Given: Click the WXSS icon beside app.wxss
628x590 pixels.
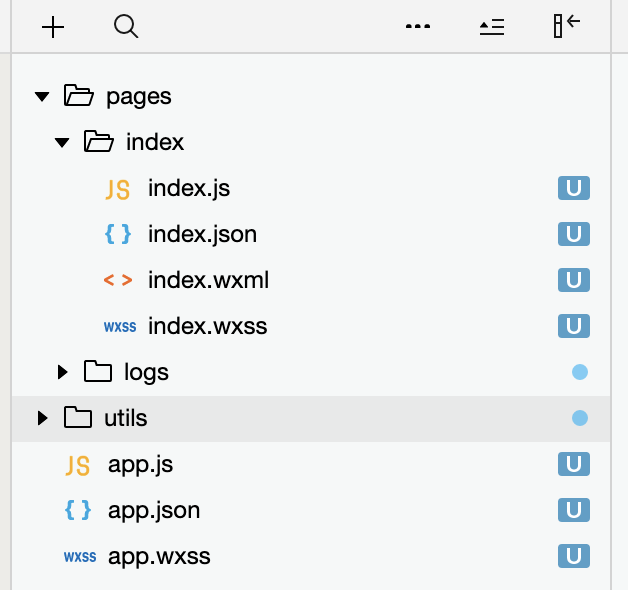Looking at the screenshot, I should (x=80, y=557).
